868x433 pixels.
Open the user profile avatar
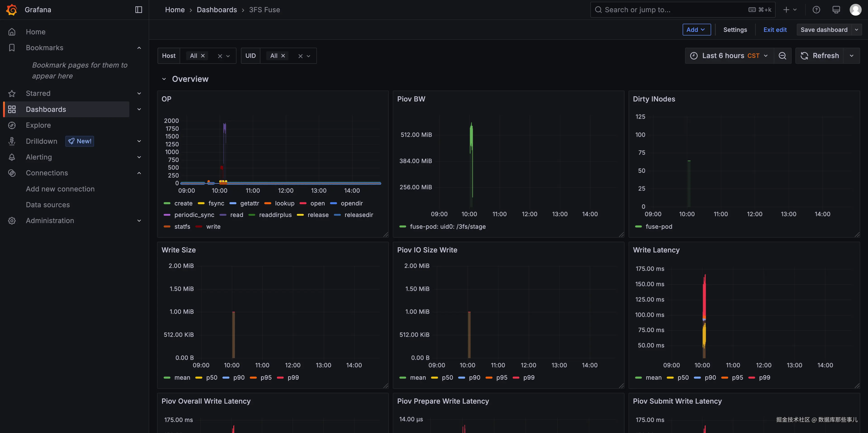pos(855,10)
